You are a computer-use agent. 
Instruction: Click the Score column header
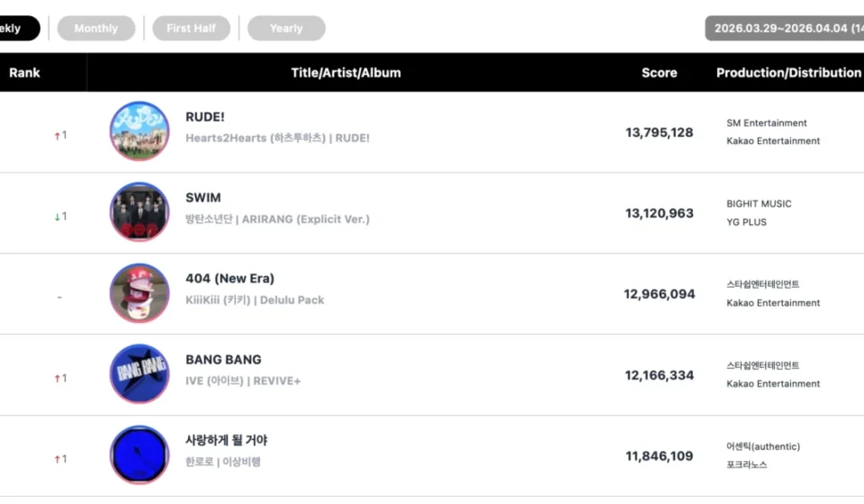click(x=659, y=73)
